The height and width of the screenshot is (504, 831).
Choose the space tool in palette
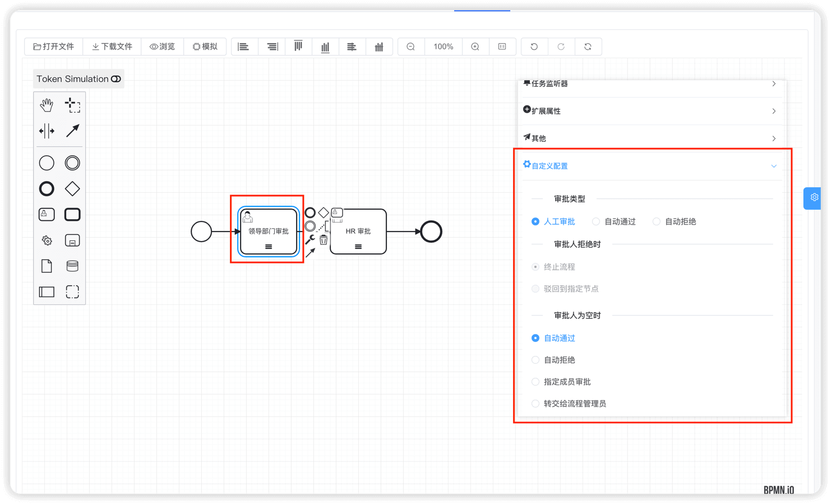pos(47,131)
